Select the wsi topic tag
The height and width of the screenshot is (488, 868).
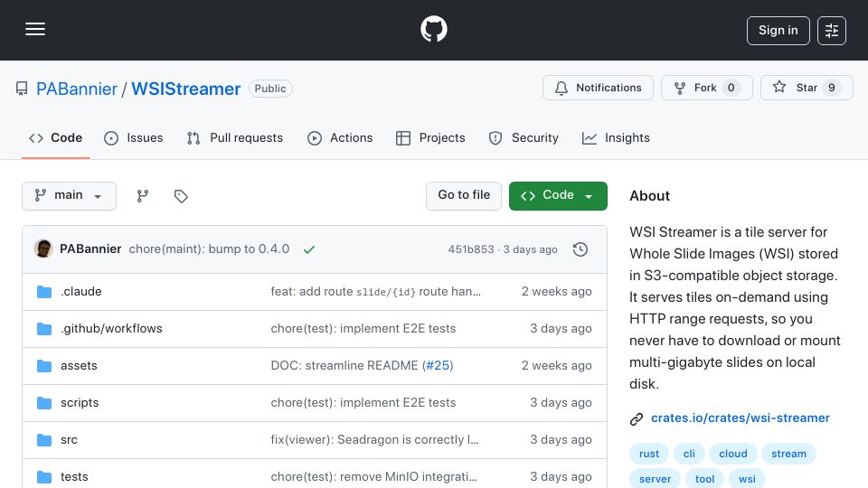747,479
